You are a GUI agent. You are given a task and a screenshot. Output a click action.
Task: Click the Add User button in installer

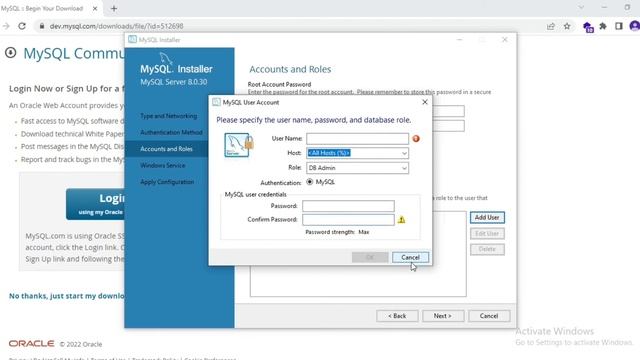point(487,218)
